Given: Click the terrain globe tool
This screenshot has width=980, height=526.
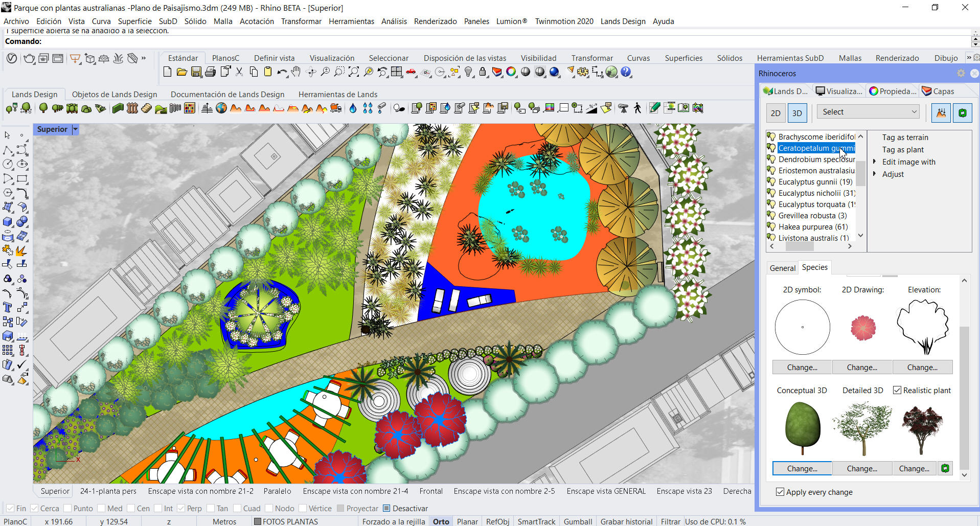Looking at the screenshot, I should click(x=221, y=108).
